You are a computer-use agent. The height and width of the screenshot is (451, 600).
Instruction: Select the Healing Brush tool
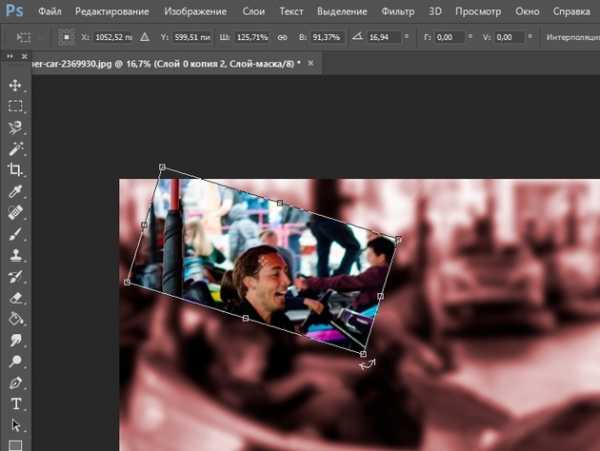(15, 212)
